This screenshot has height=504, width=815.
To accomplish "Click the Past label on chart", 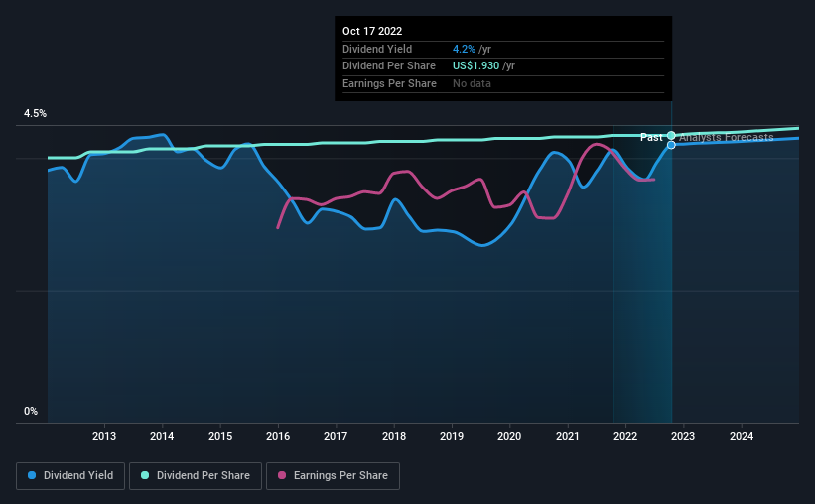I will coord(651,137).
